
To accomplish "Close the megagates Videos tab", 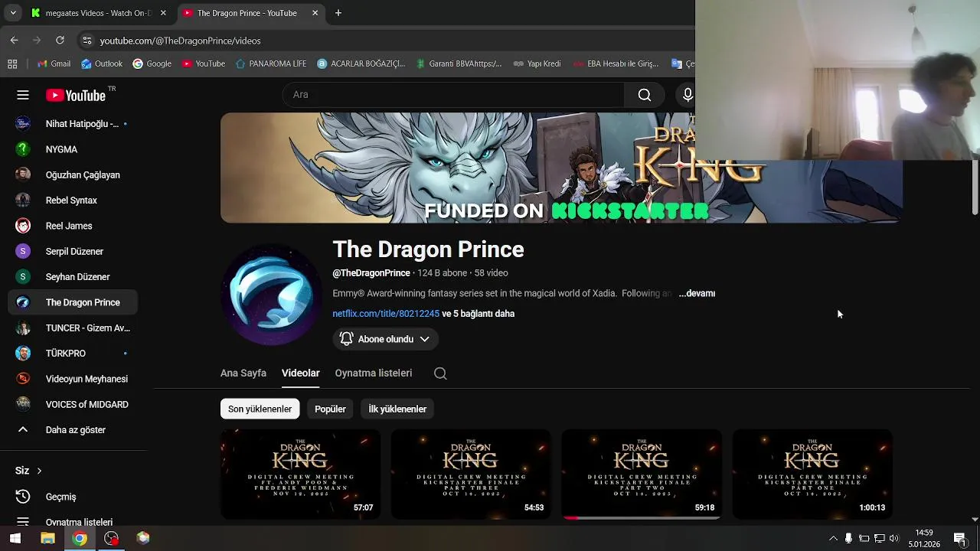I will click(x=163, y=13).
